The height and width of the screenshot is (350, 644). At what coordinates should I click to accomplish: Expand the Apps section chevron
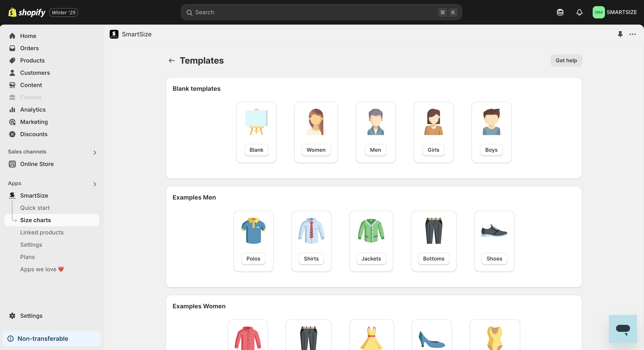point(95,184)
